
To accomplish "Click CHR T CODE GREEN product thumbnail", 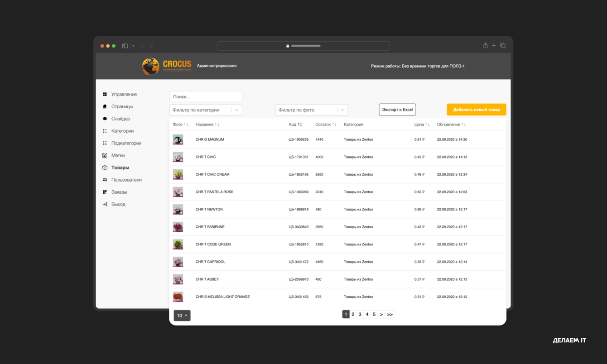I will 178,244.
